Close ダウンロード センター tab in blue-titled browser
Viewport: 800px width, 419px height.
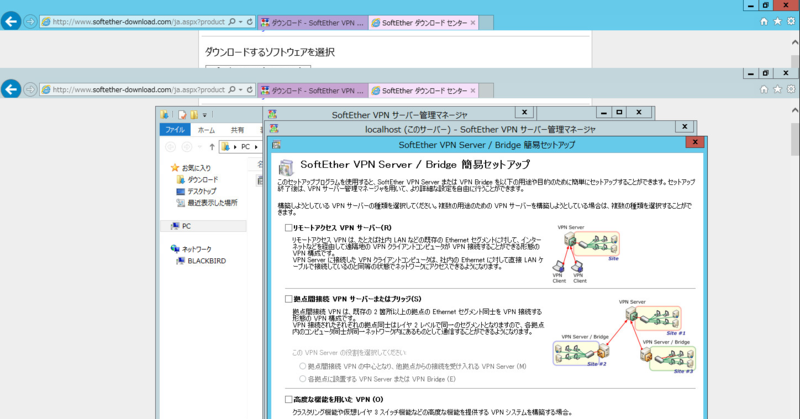point(473,22)
